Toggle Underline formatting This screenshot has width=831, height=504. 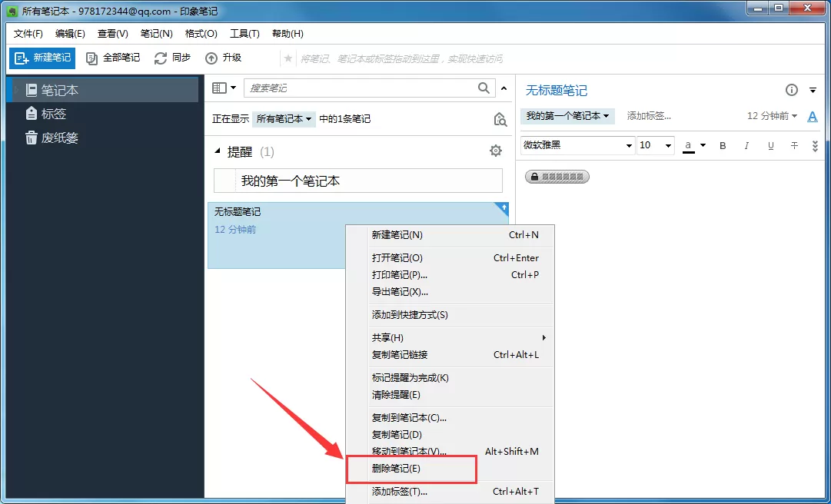(x=770, y=145)
